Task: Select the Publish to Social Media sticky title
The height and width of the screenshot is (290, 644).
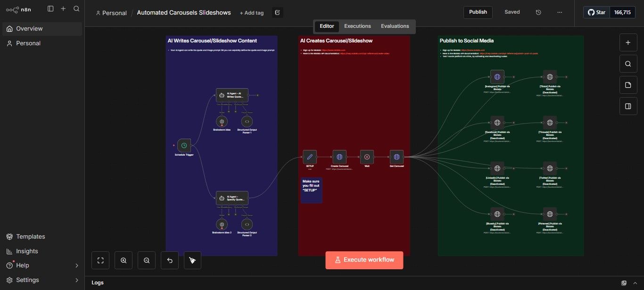Action: (x=467, y=41)
